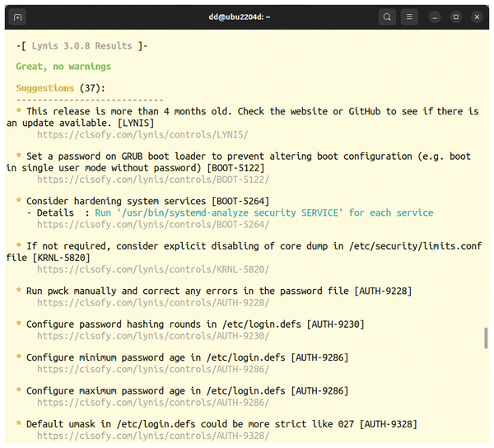This screenshot has height=448, width=494.
Task: Click the URL under maximum password age
Action: coord(153,403)
